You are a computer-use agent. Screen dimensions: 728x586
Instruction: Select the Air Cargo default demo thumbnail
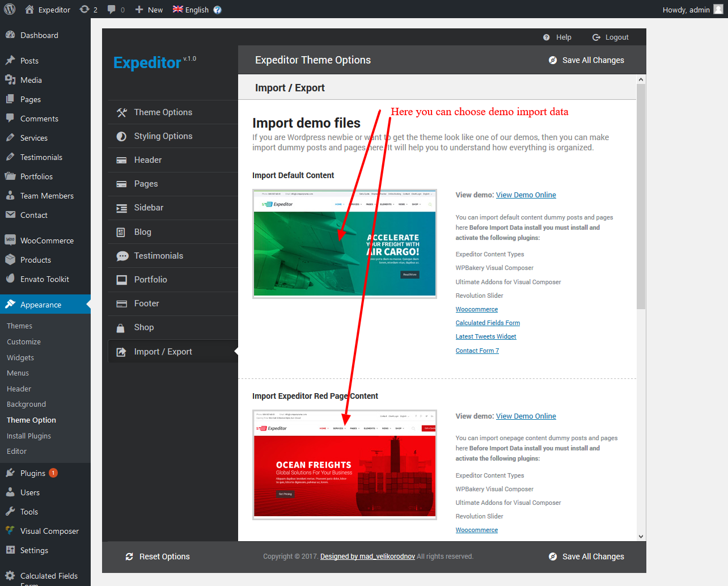(345, 244)
